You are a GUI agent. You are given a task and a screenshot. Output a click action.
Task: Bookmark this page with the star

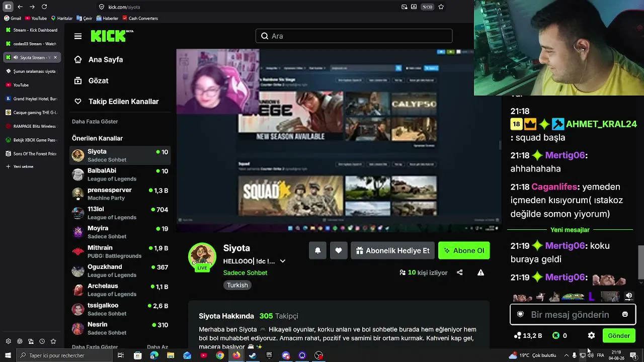(x=441, y=7)
